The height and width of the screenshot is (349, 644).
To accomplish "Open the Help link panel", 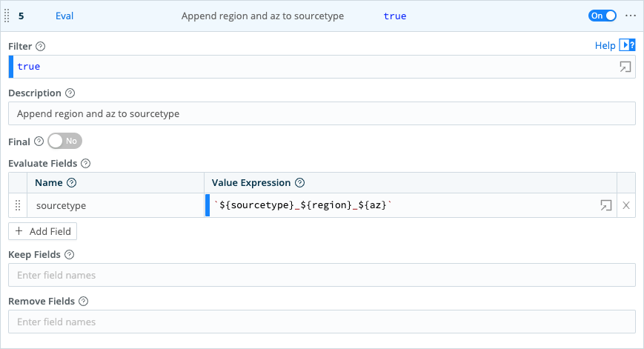I will click(615, 46).
